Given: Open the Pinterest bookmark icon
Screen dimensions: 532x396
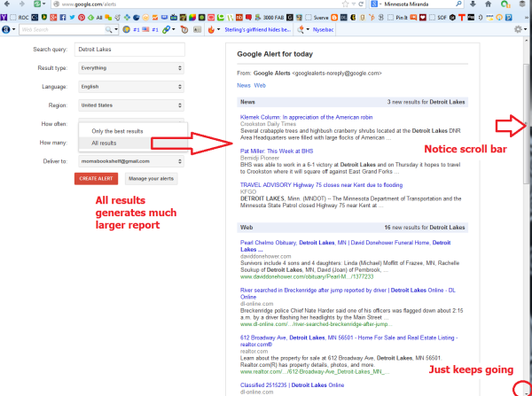Looking at the screenshot, I should coord(81,18).
